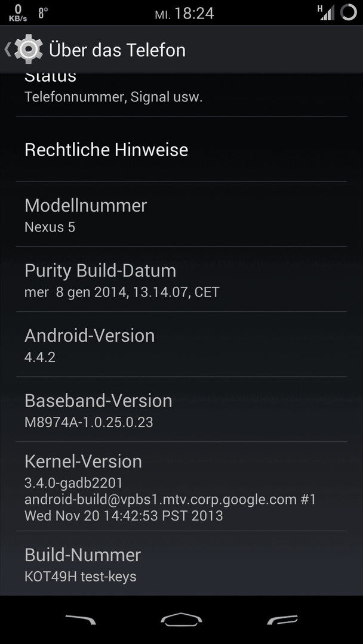Go to home via the home button
This screenshot has height=644, width=363.
(x=181, y=620)
